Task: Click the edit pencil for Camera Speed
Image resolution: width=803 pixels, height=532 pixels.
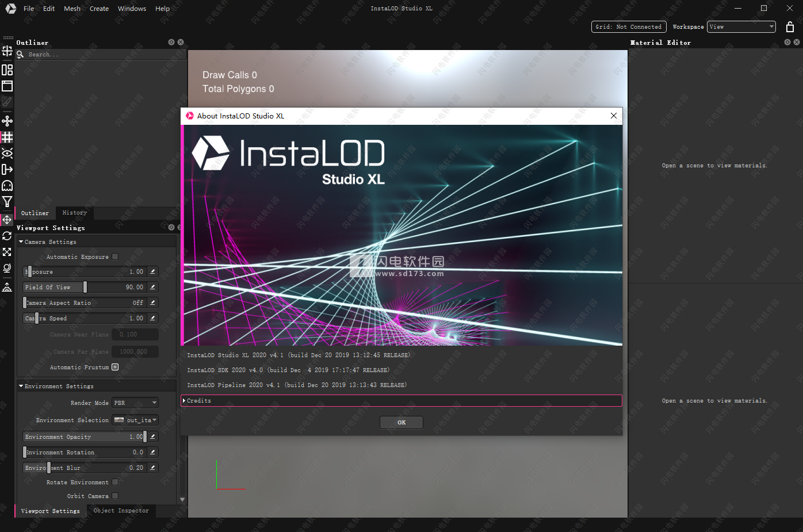Action: pos(152,318)
